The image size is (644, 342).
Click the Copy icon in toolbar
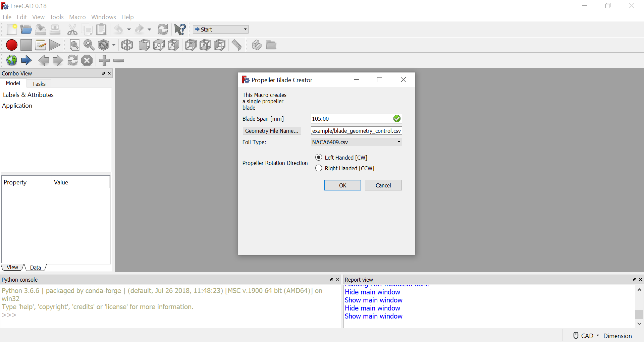click(x=87, y=30)
